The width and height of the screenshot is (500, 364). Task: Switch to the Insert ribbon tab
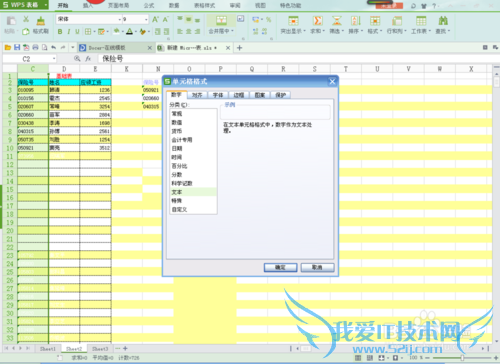pos(88,5)
